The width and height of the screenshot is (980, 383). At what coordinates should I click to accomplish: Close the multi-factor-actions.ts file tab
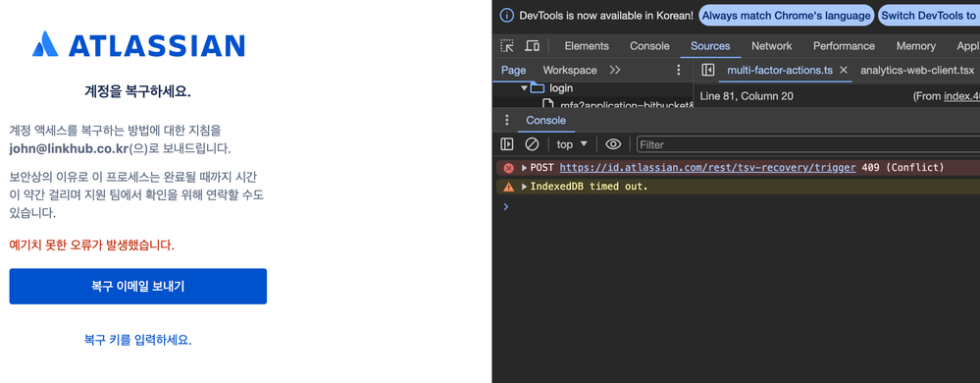843,70
